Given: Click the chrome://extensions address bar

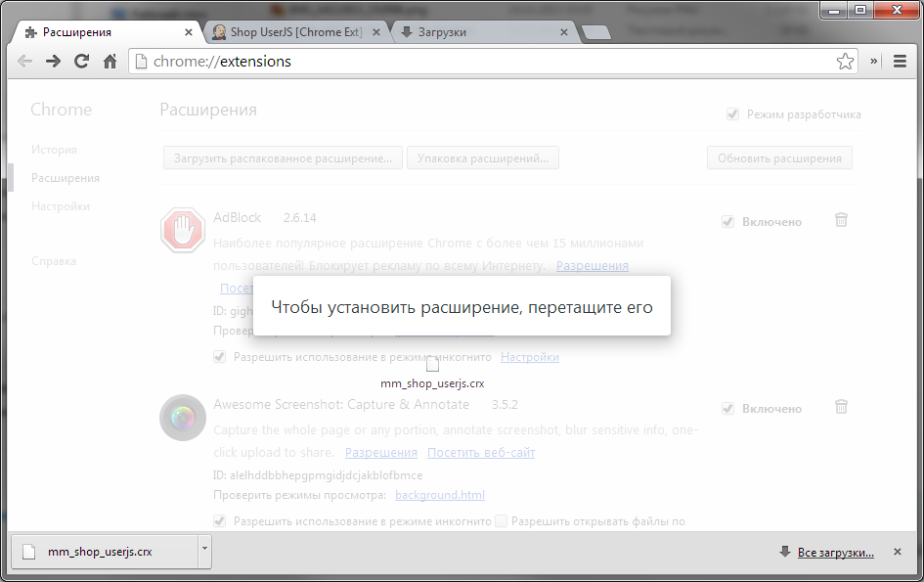Looking at the screenshot, I should coord(479,62).
